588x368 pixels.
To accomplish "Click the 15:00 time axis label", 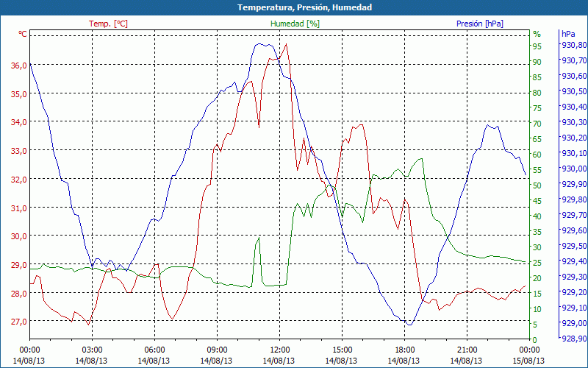I will click(342, 350).
